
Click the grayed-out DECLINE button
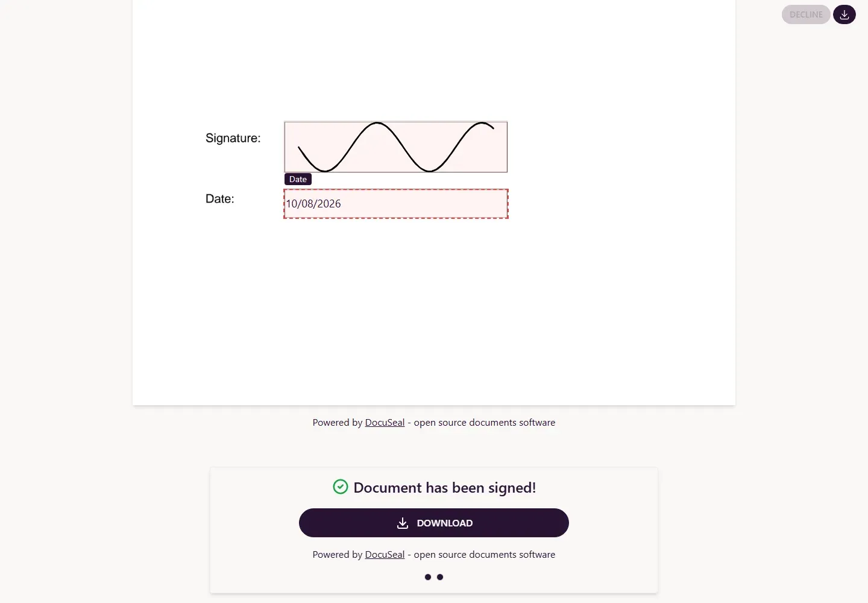click(806, 14)
